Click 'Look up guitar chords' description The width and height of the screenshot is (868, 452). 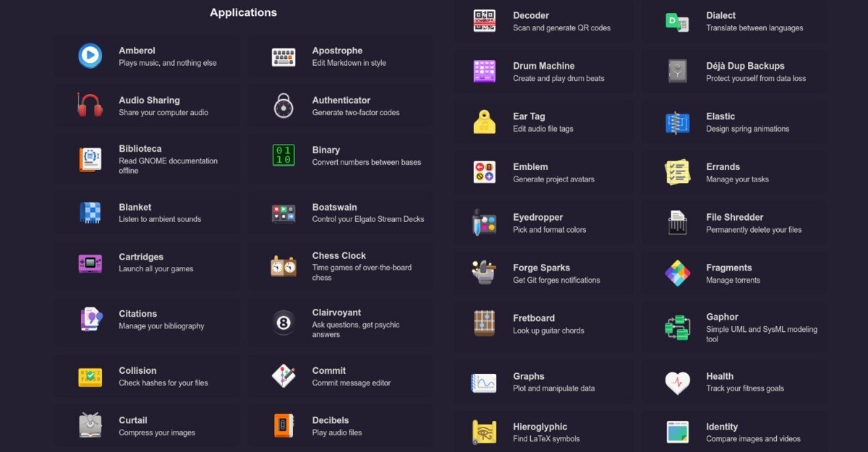coord(549,331)
